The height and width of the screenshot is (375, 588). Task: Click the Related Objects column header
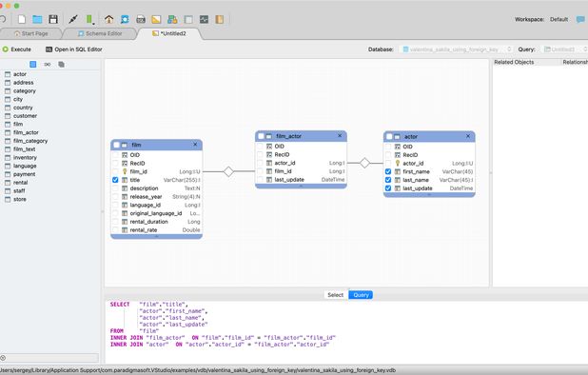tap(526, 62)
